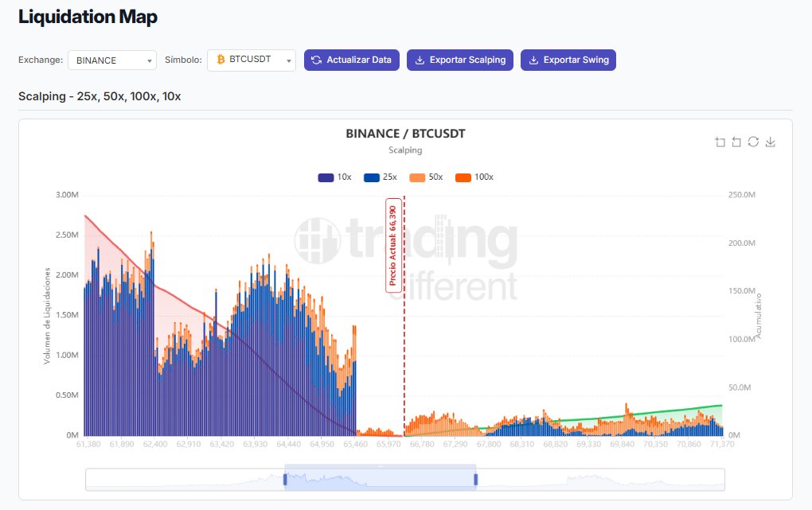The image size is (812, 510).
Task: Toggle the 10x series in the legend
Action: pyautogui.click(x=333, y=177)
